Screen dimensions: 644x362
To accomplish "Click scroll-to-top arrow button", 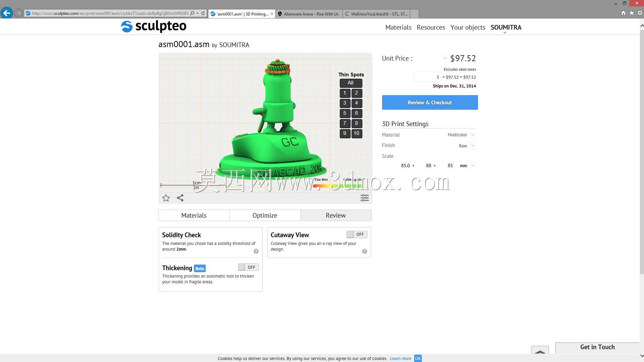I will click(x=540, y=350).
